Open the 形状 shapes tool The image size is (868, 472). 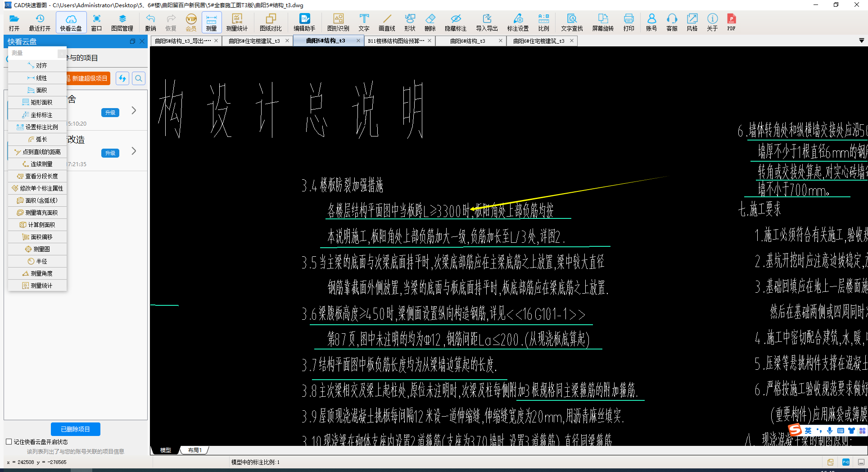[410, 22]
